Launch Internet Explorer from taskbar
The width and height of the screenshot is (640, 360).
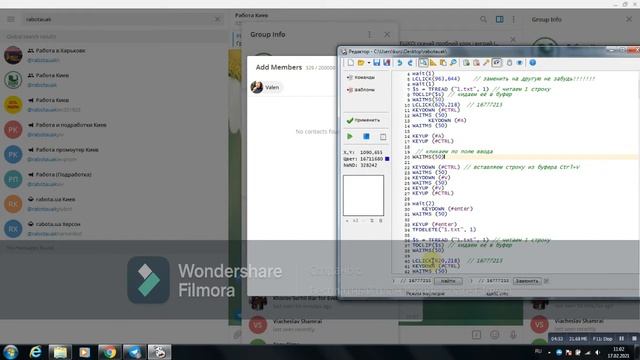click(36, 352)
